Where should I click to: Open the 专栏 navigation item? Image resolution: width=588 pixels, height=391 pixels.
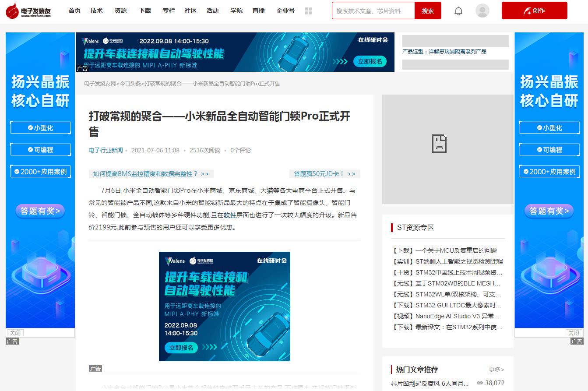(169, 11)
